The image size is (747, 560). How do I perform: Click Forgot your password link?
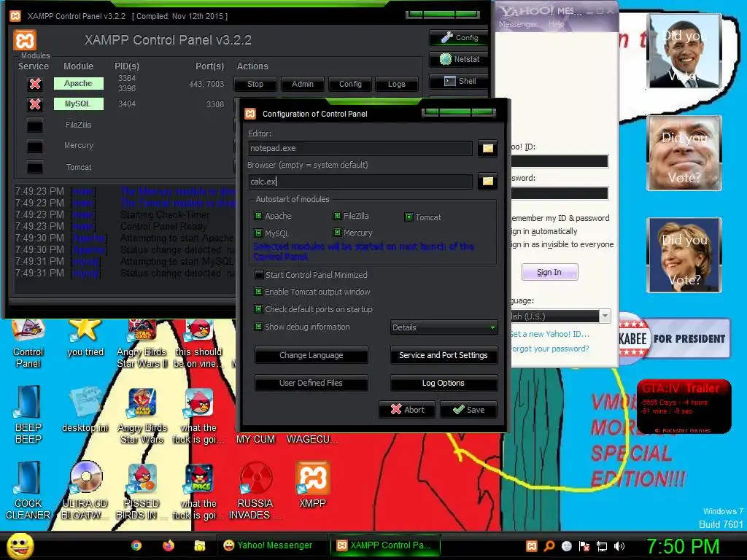550,349
